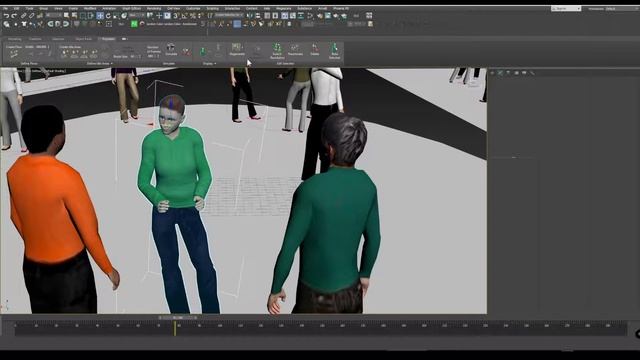Open the Selection Filter dropdown

tap(54, 16)
